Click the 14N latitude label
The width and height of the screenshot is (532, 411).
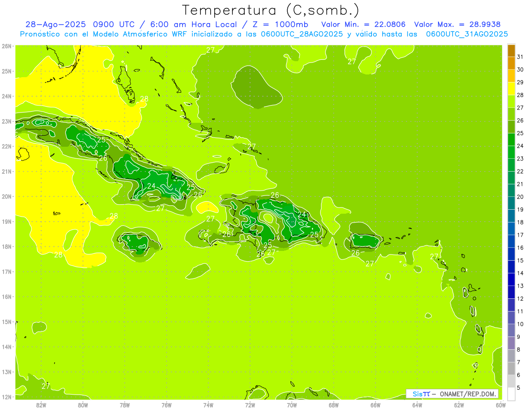click(6, 347)
